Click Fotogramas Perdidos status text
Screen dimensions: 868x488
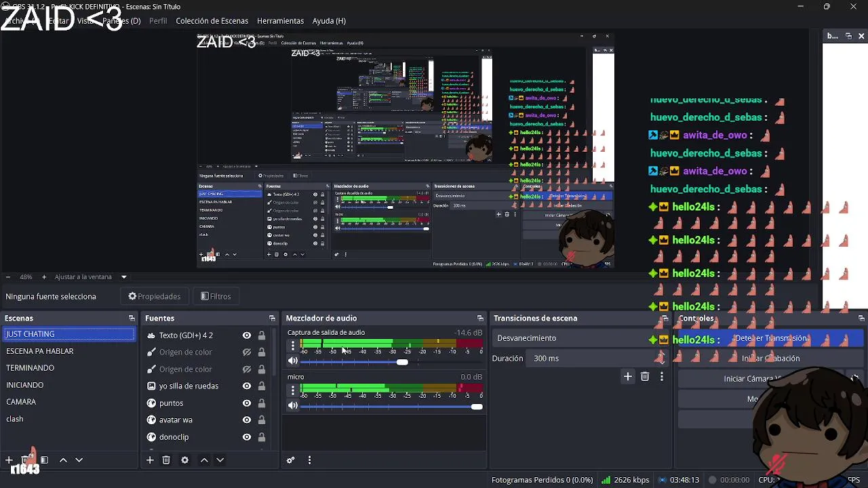[x=542, y=480]
